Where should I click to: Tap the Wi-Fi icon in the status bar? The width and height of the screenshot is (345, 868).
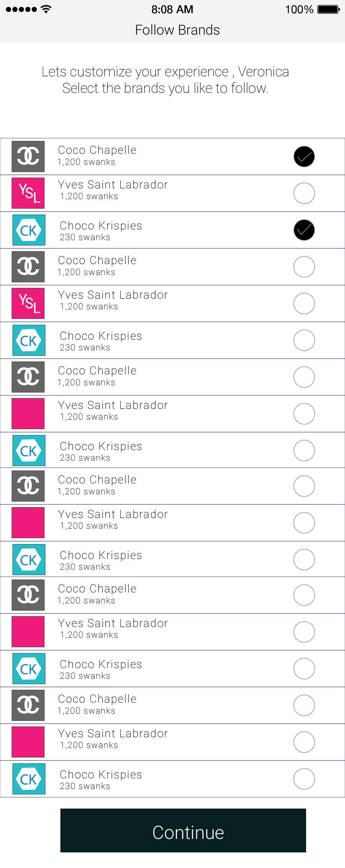(x=46, y=9)
